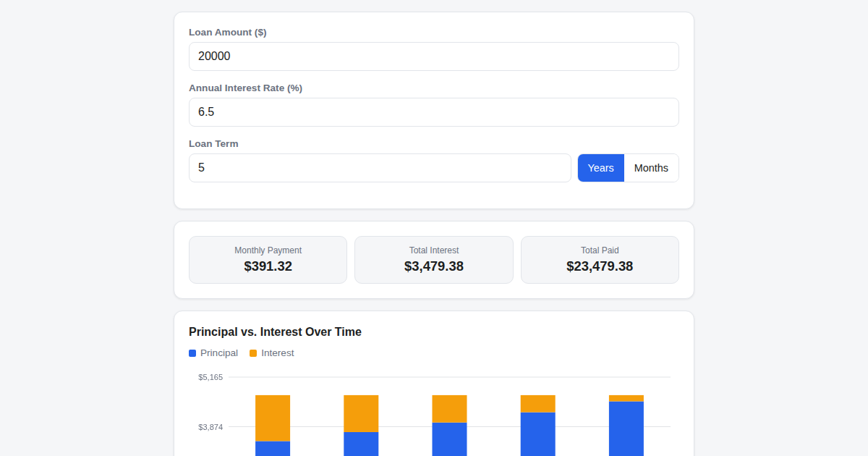The image size is (868, 456).
Task: Click the second bar's blue principal segment
Action: point(361,444)
